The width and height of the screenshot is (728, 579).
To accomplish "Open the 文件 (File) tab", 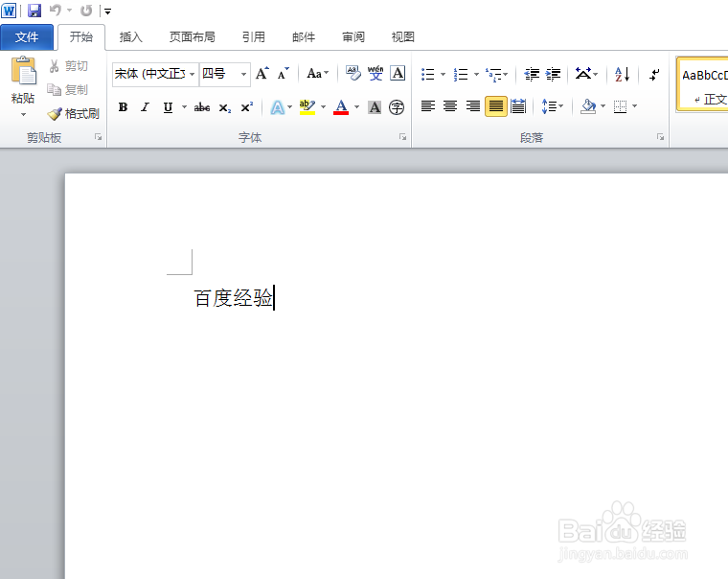I will 27,37.
